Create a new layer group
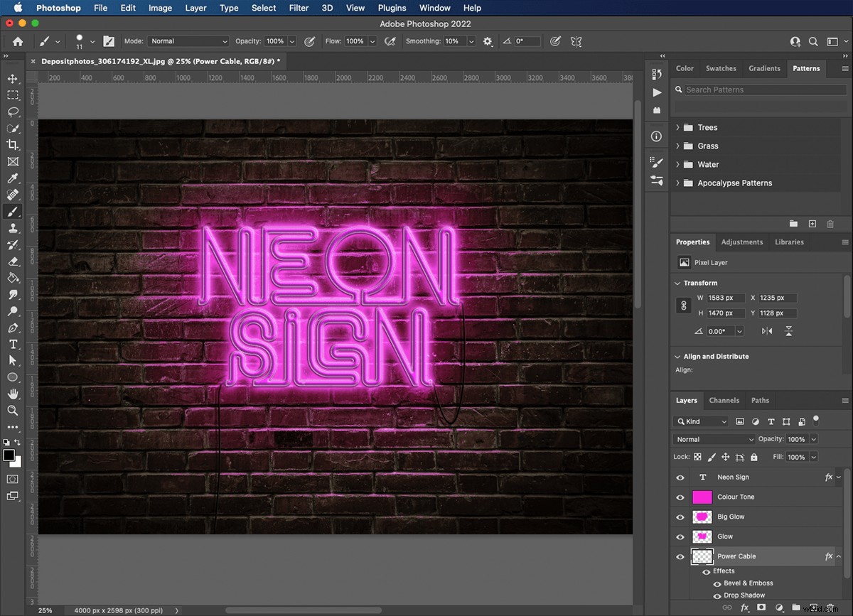 point(795,607)
